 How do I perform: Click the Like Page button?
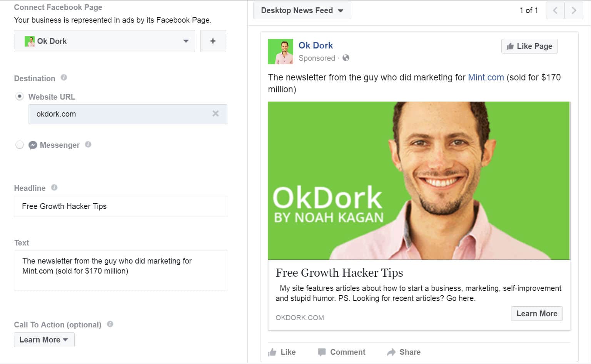(529, 46)
